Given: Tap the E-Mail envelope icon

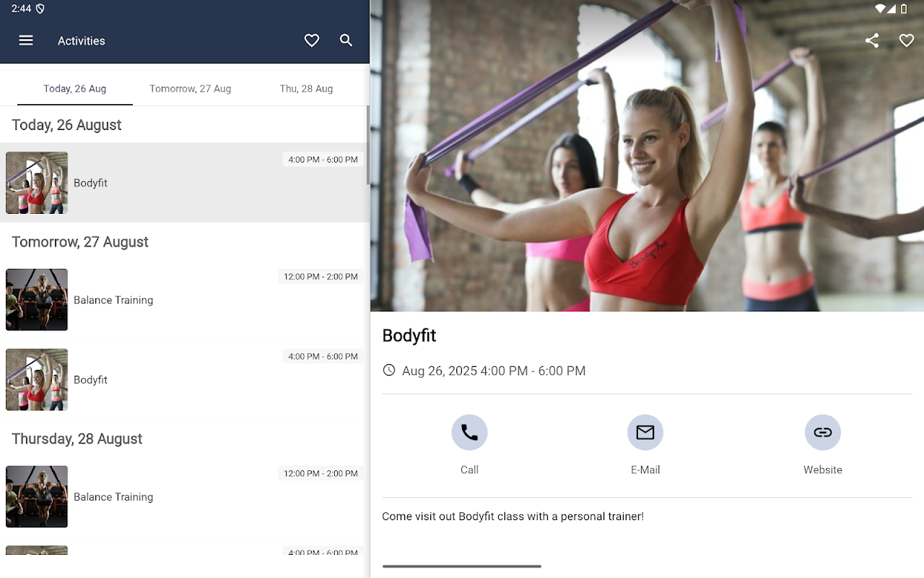Looking at the screenshot, I should click(645, 432).
